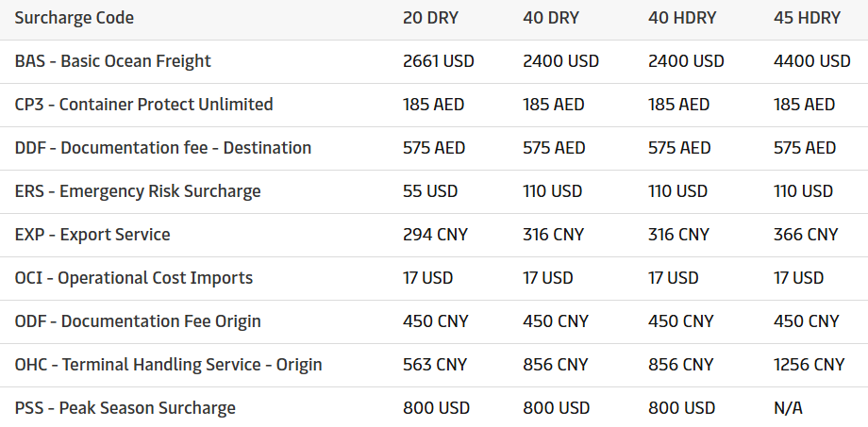Select the 20 DRY column header

click(x=434, y=18)
